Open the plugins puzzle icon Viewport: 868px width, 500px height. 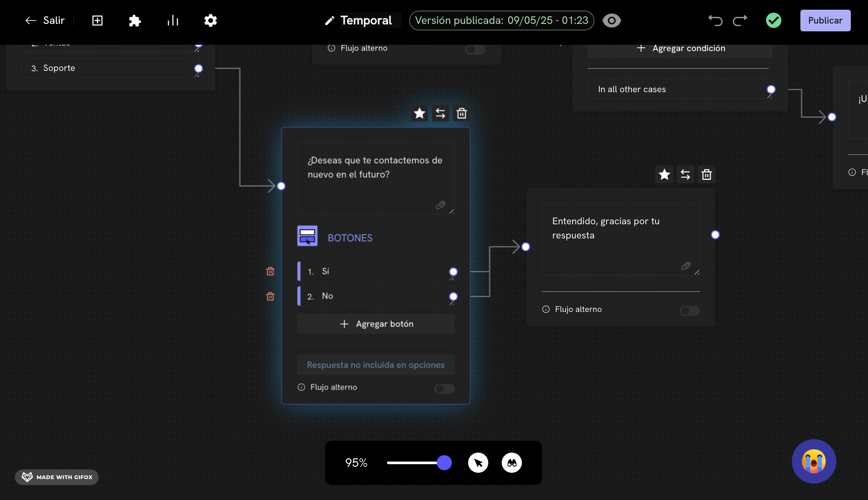click(134, 21)
